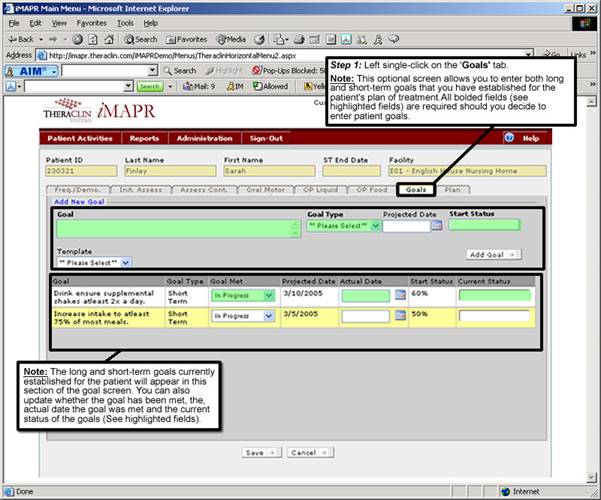
Task: Click Current Status field for supplemental shakes goal
Action: click(495, 295)
